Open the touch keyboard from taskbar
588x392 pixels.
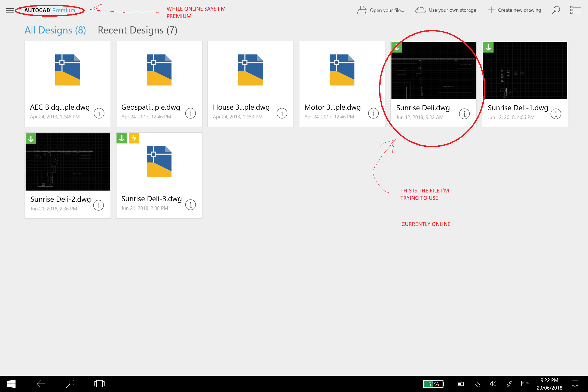pos(526,384)
